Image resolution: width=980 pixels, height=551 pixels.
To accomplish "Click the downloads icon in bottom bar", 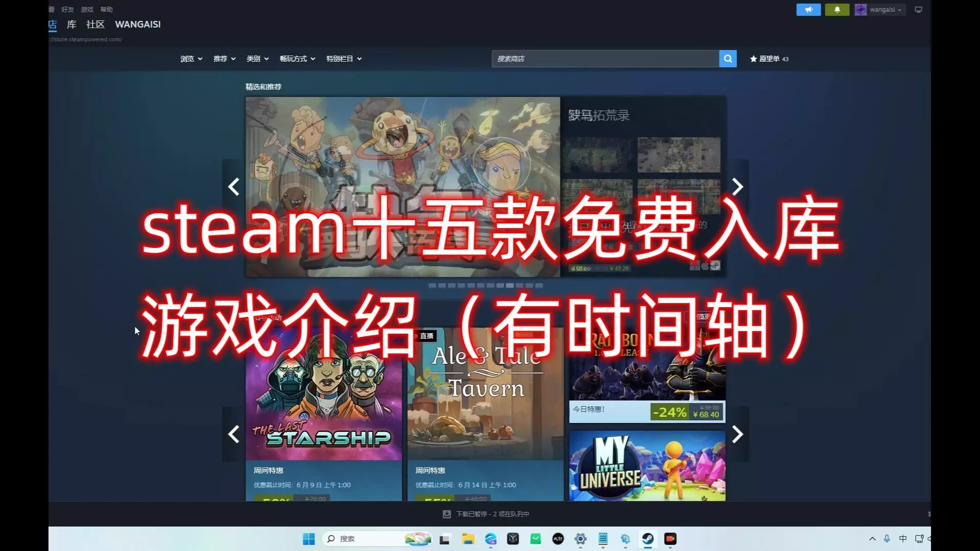I will [447, 514].
